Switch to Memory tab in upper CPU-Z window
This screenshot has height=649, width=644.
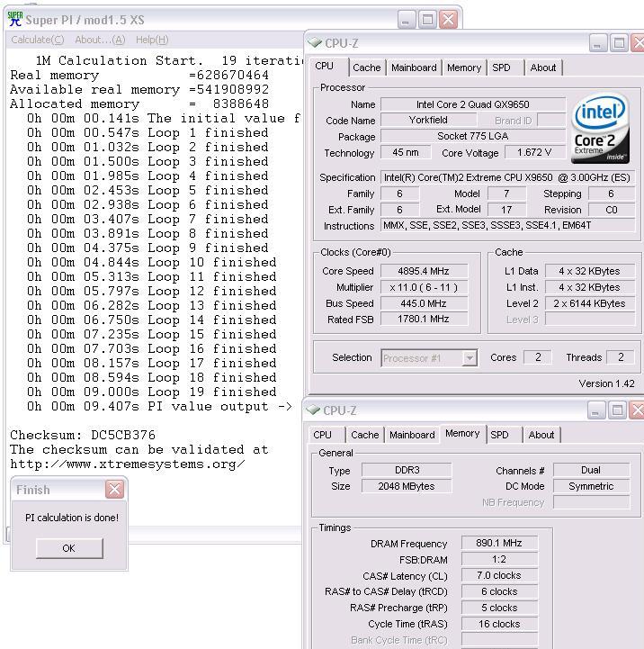pyautogui.click(x=464, y=68)
